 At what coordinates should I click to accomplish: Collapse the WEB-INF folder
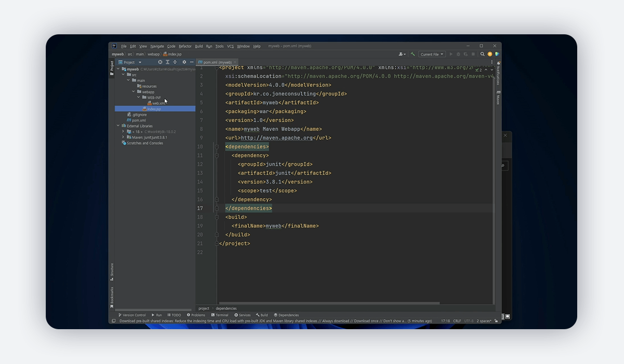[x=138, y=97]
